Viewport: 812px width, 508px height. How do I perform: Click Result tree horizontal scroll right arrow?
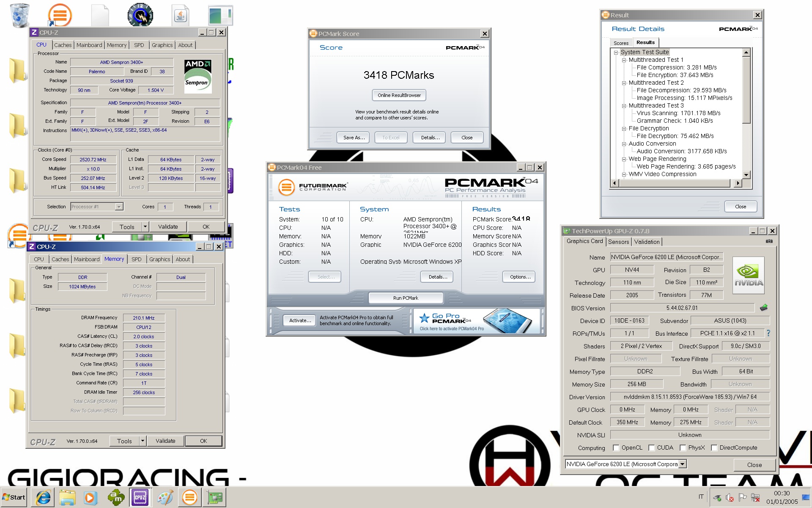click(x=738, y=183)
